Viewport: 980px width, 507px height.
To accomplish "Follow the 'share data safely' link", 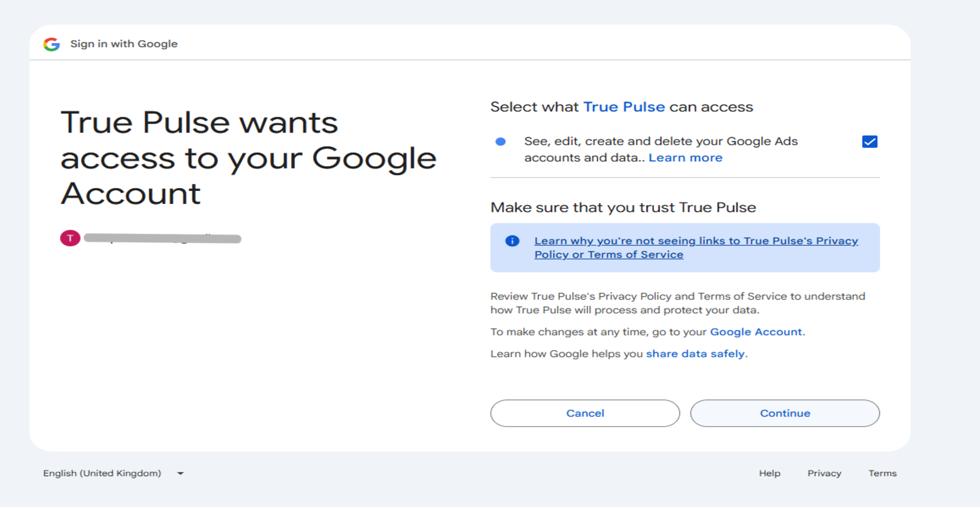I will [695, 354].
